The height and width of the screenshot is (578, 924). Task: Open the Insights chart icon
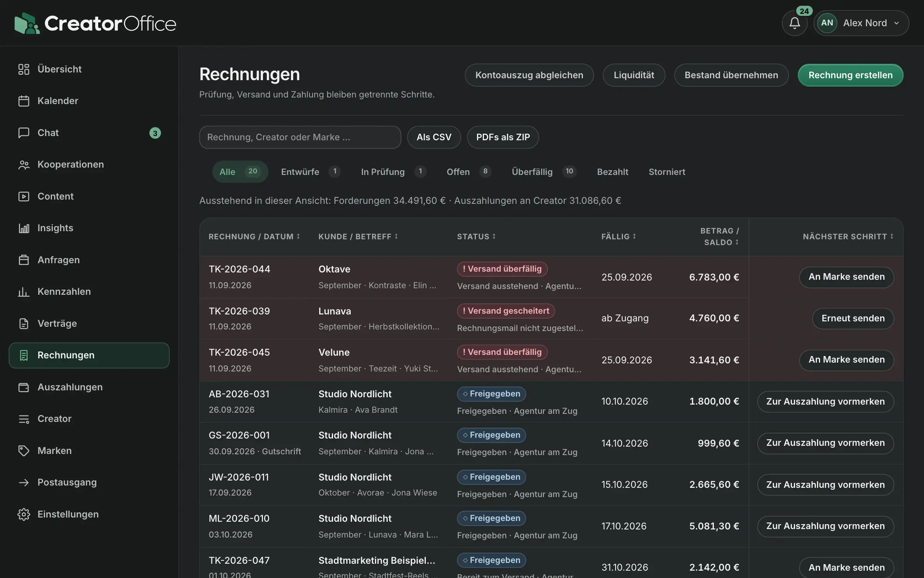pyautogui.click(x=24, y=228)
